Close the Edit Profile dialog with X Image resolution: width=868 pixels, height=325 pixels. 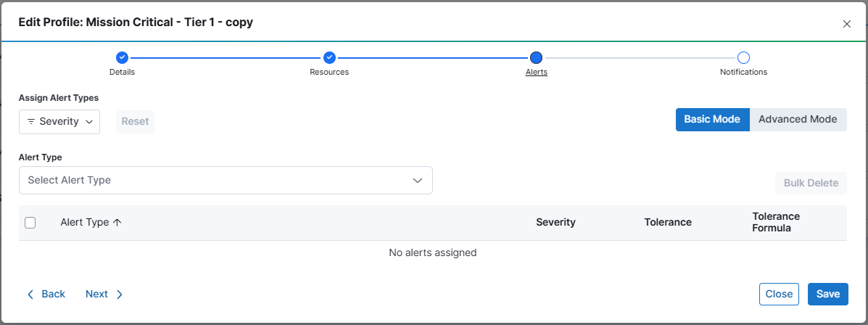846,24
